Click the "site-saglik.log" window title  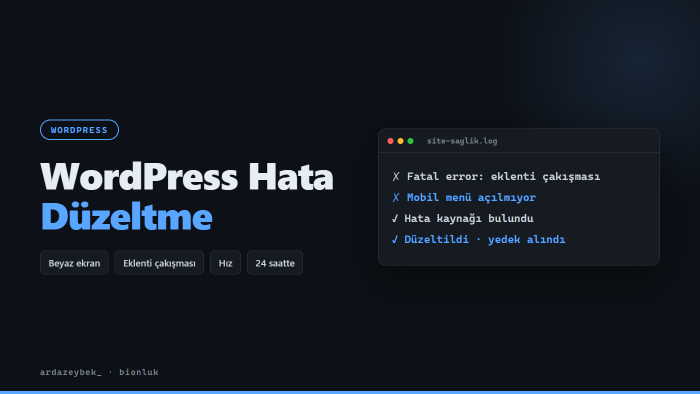[462, 141]
